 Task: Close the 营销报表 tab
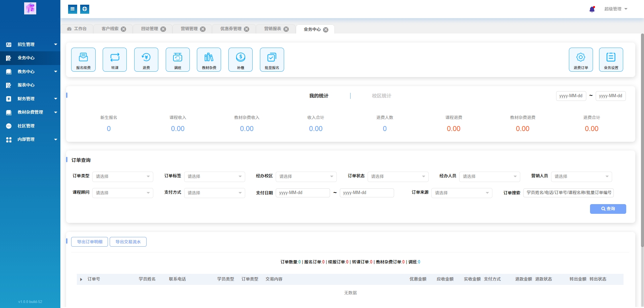pos(286,29)
